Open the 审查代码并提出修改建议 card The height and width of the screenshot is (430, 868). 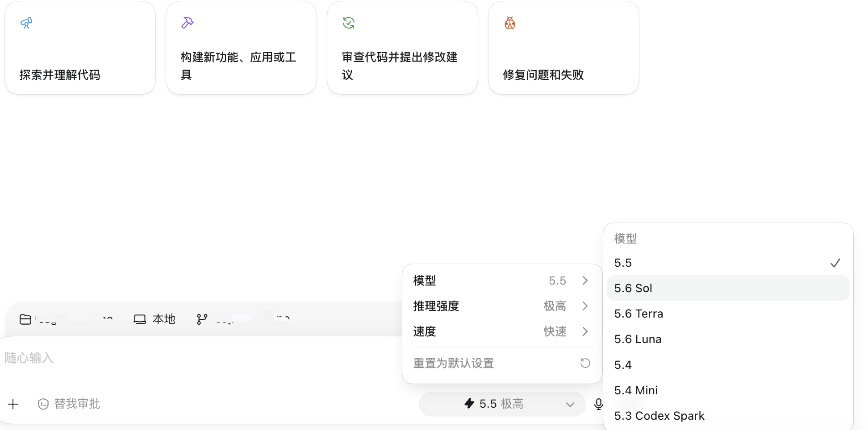click(402, 48)
